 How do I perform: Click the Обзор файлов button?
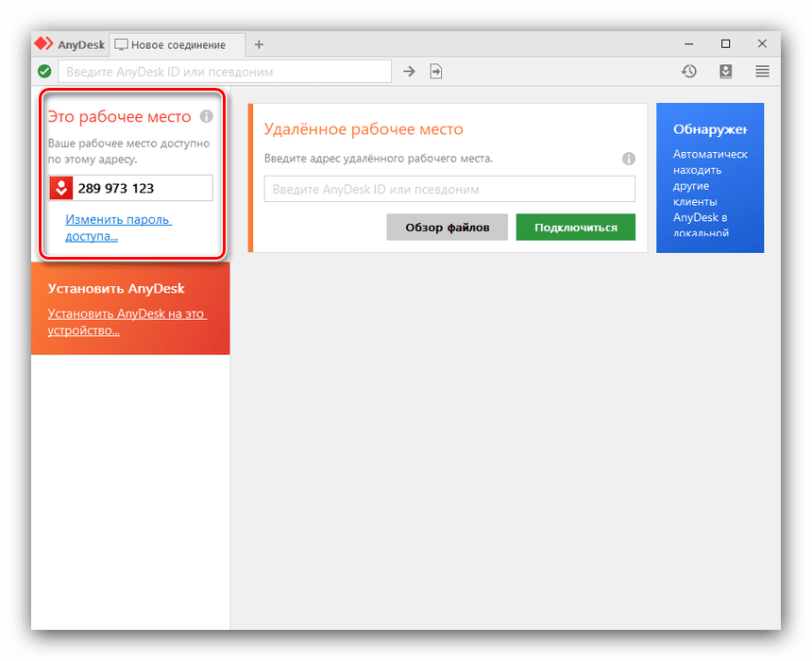pos(447,227)
